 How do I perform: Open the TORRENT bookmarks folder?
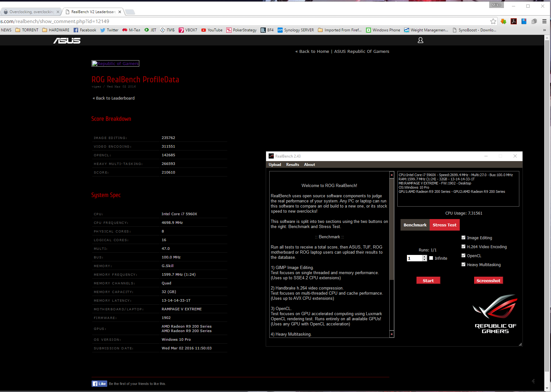pyautogui.click(x=27, y=30)
